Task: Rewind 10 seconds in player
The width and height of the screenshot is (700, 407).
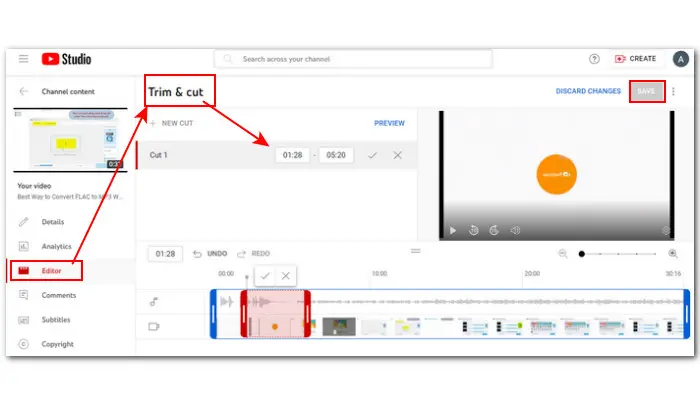Action: [x=473, y=230]
